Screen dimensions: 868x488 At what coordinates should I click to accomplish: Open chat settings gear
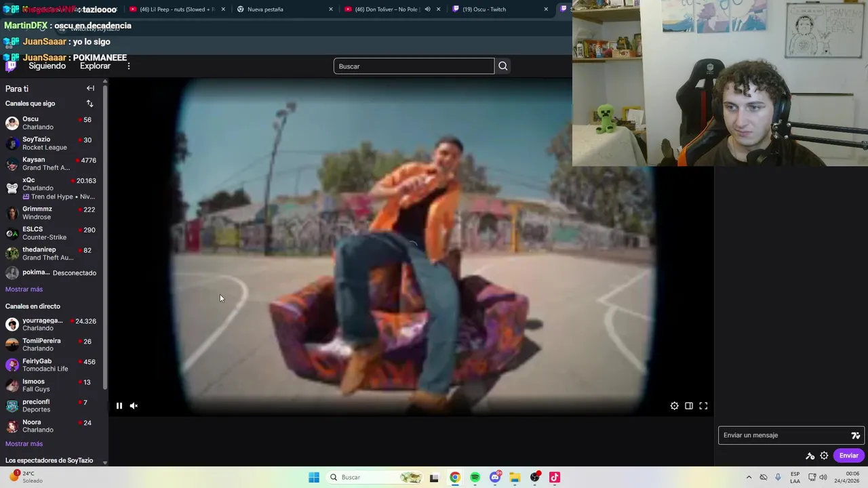tap(824, 455)
